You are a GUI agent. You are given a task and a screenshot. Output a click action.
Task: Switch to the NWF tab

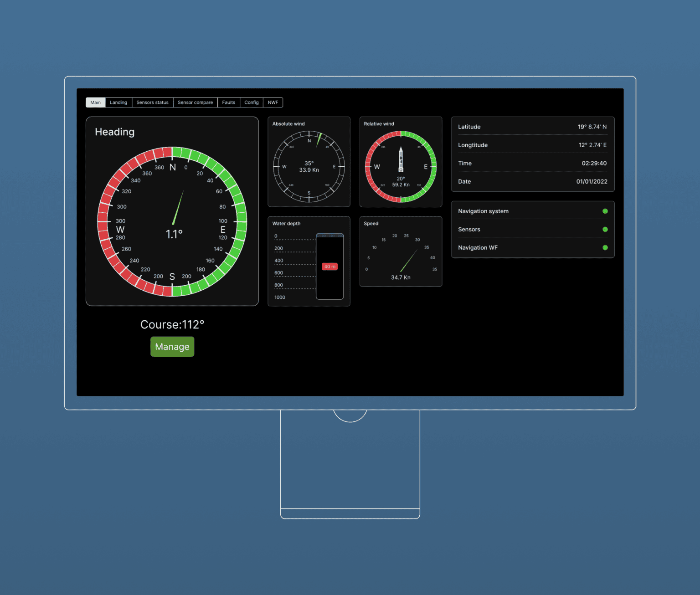point(273,103)
